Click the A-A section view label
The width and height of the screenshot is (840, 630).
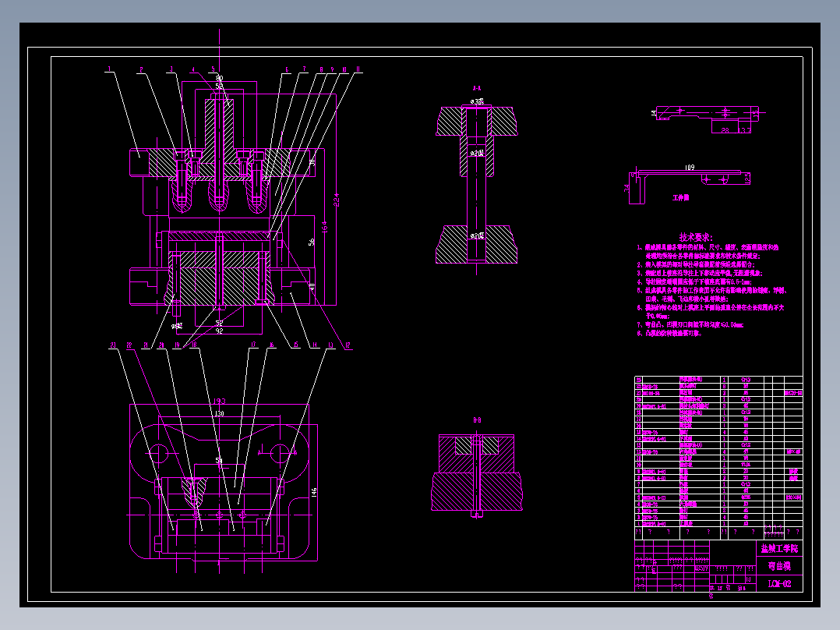click(477, 88)
